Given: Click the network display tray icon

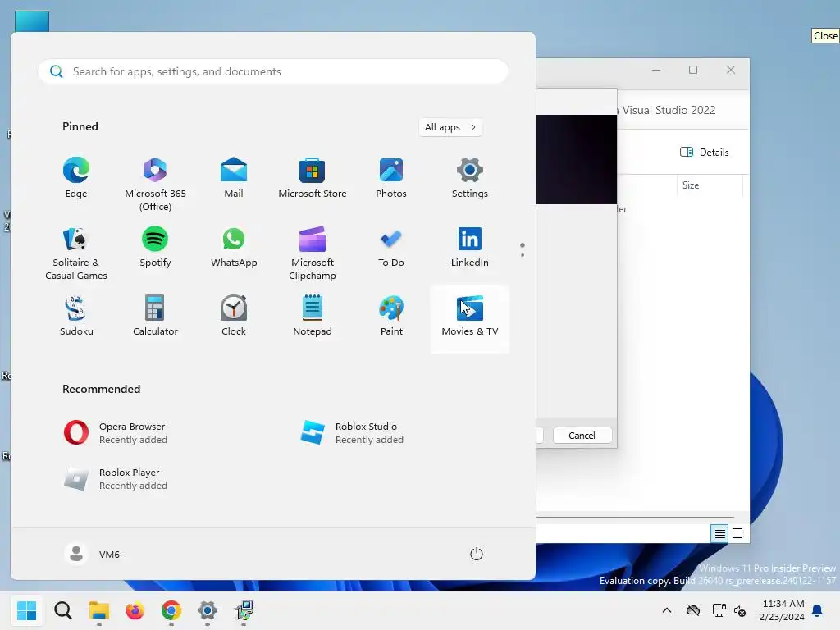Looking at the screenshot, I should click(x=719, y=610).
